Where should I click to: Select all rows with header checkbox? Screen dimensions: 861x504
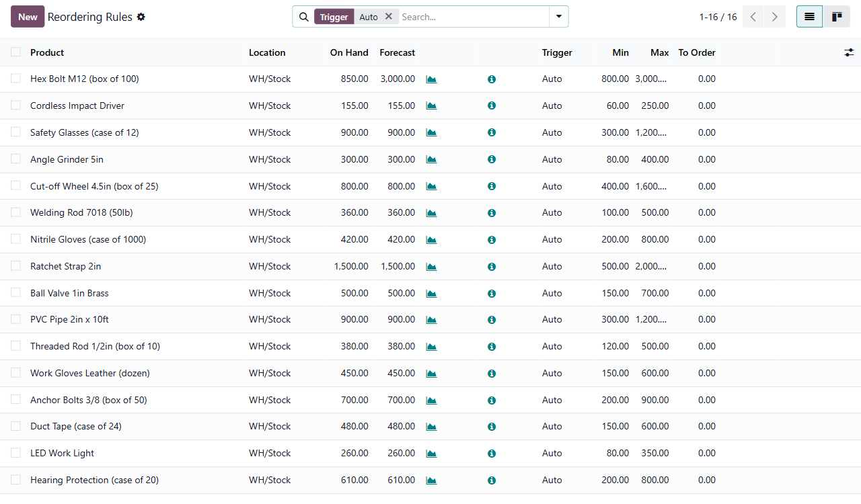coord(15,52)
